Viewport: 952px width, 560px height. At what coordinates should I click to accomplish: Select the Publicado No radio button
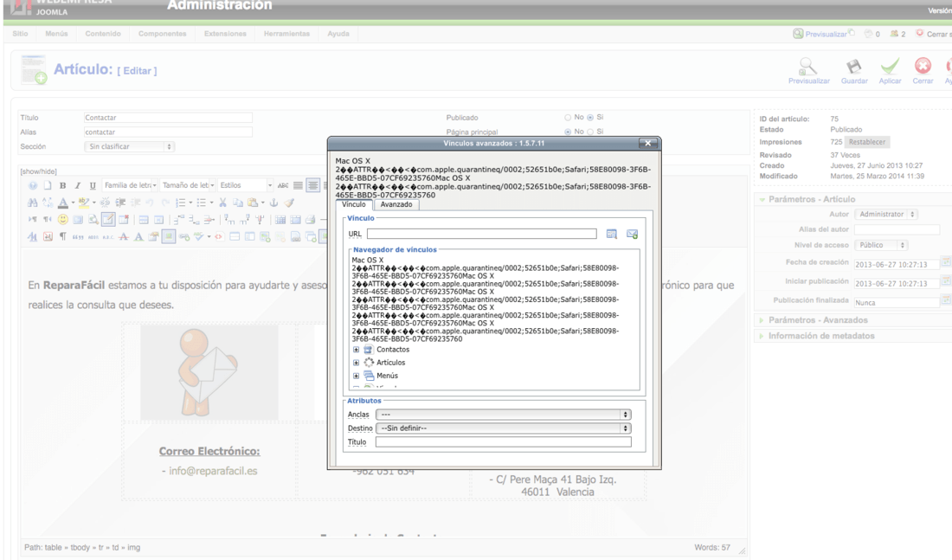coord(568,117)
